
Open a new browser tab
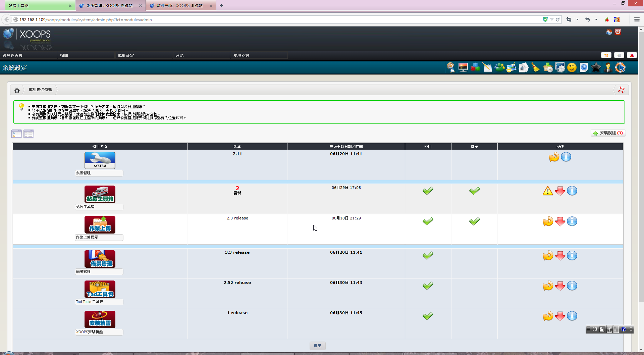pos(221,5)
